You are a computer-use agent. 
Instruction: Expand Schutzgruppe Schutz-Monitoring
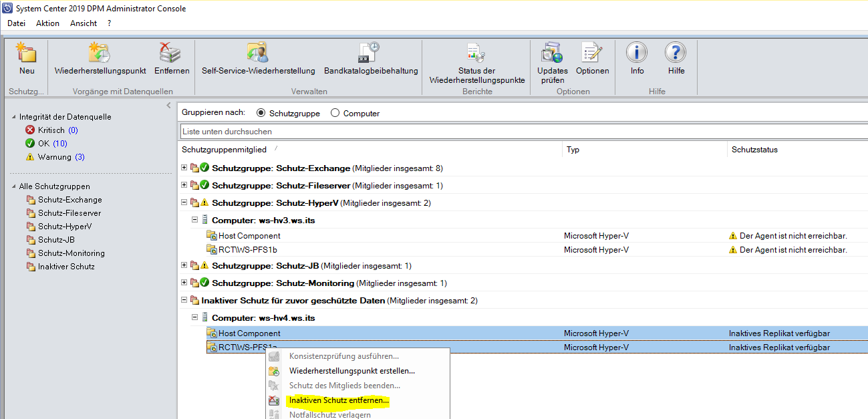184,283
